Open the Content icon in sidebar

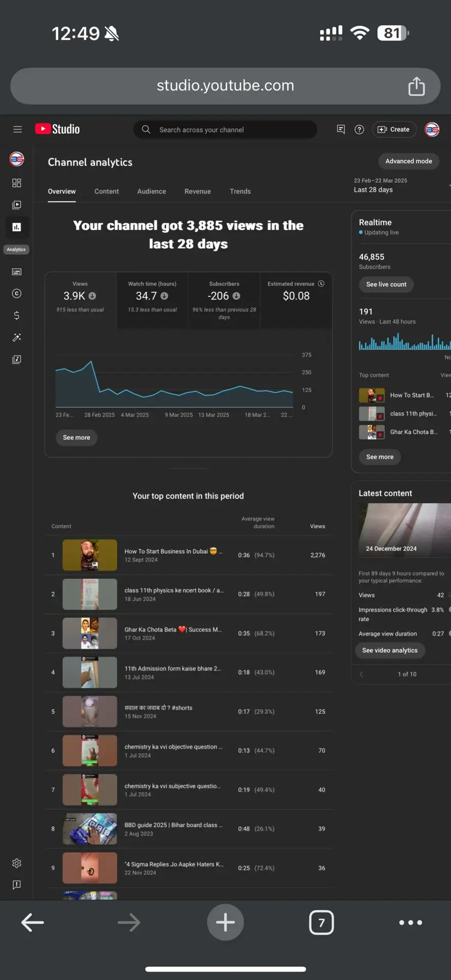pos(17,205)
